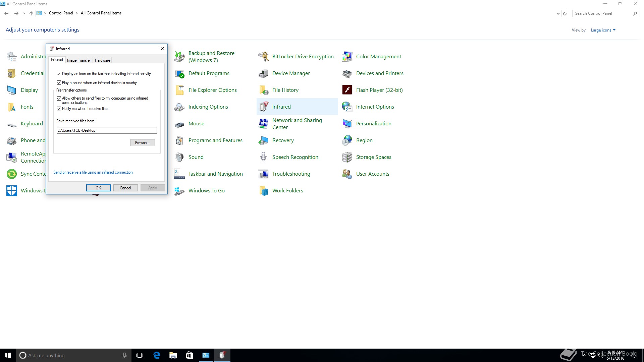Open the BitLocker Drive Encryption icon

[x=263, y=57]
